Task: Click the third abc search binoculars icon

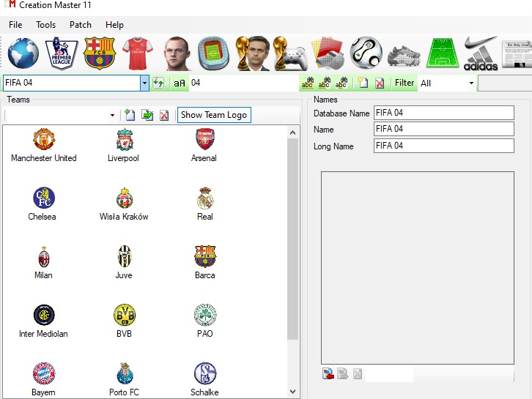Action: pos(341,83)
